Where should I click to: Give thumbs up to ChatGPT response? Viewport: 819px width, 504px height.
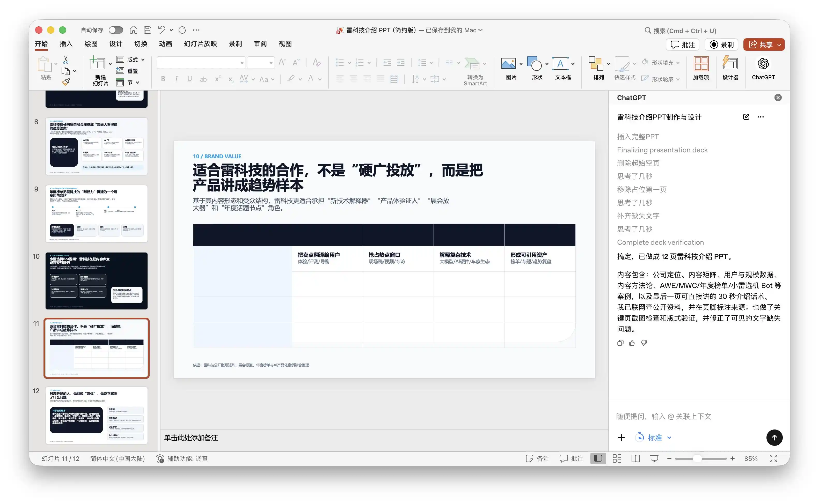coord(632,343)
